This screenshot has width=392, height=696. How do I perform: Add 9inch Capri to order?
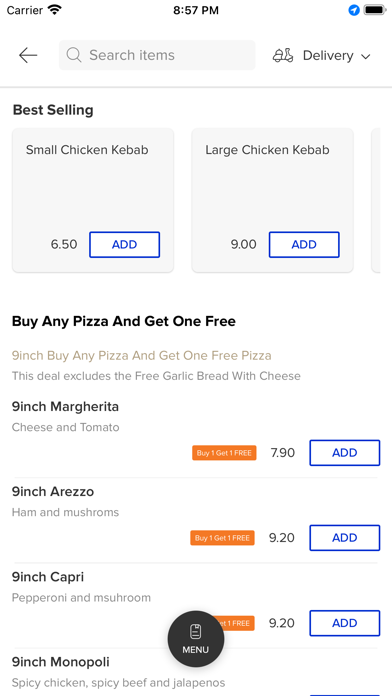pyautogui.click(x=345, y=623)
